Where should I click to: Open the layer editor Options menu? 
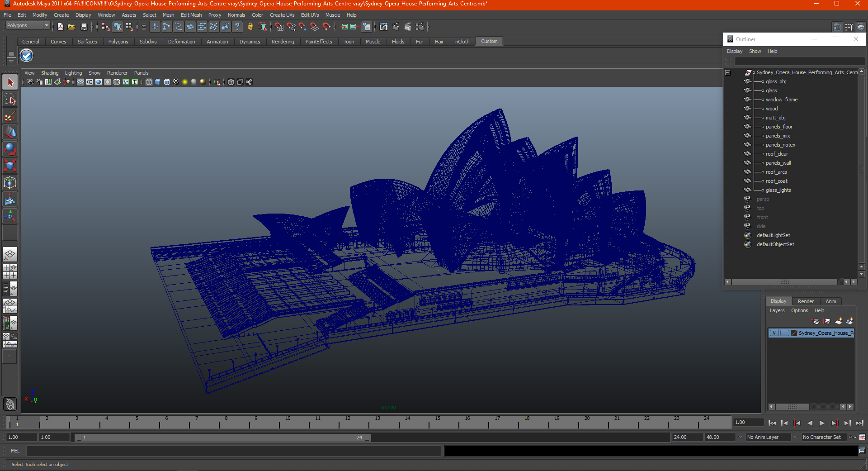(x=799, y=310)
